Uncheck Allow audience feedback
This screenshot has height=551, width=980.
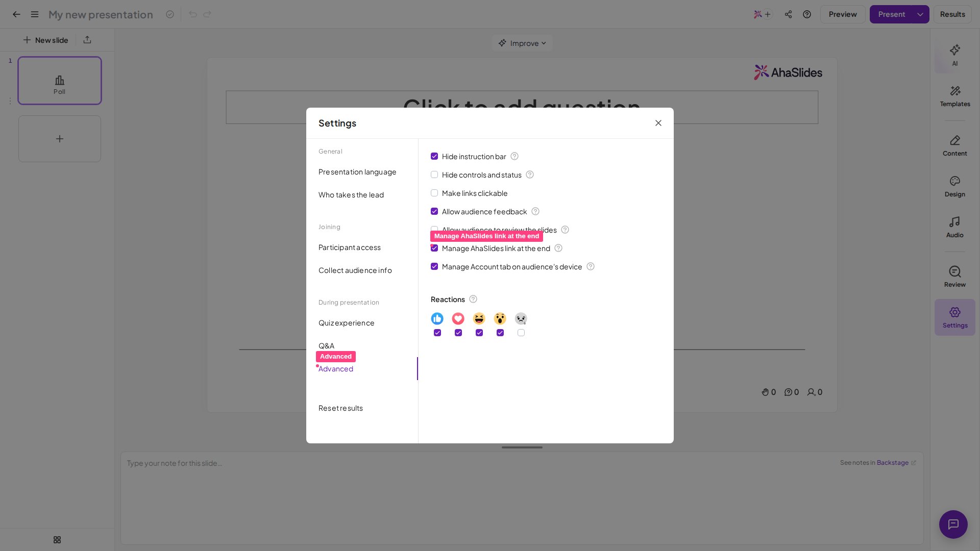[434, 212]
